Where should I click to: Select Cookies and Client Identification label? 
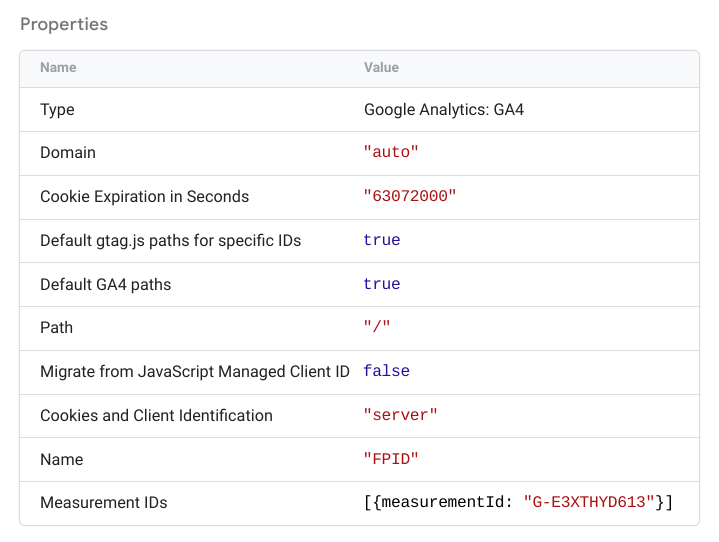click(x=156, y=416)
